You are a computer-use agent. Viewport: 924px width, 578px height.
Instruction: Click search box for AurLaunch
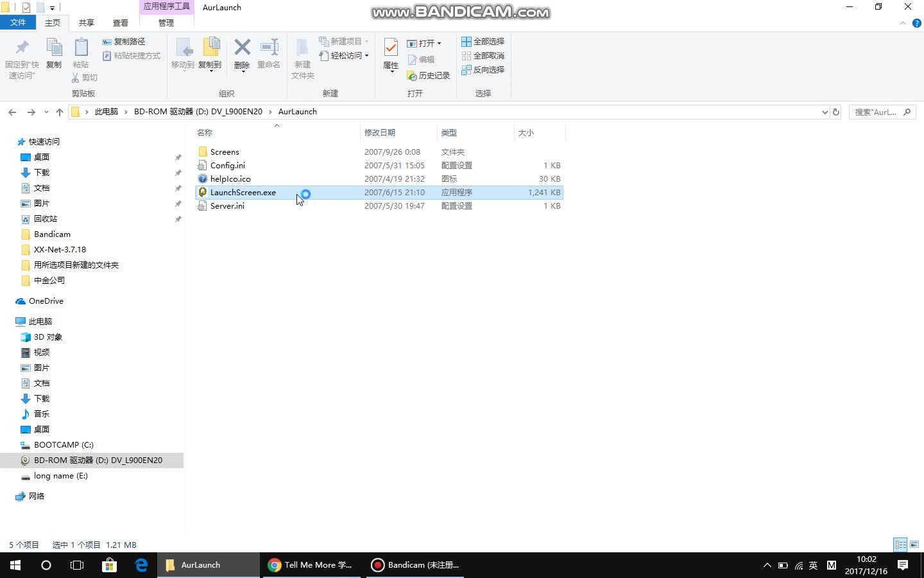pos(882,112)
